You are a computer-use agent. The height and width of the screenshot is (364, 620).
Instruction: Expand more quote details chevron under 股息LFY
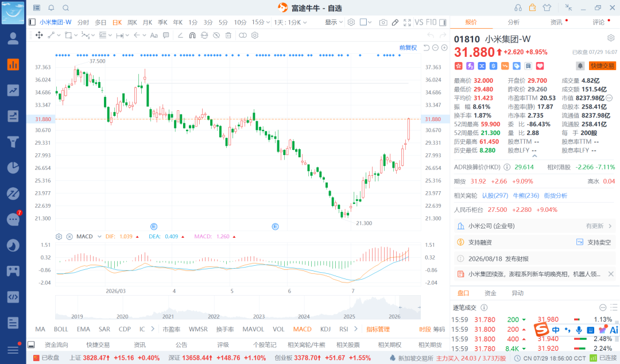(x=534, y=156)
